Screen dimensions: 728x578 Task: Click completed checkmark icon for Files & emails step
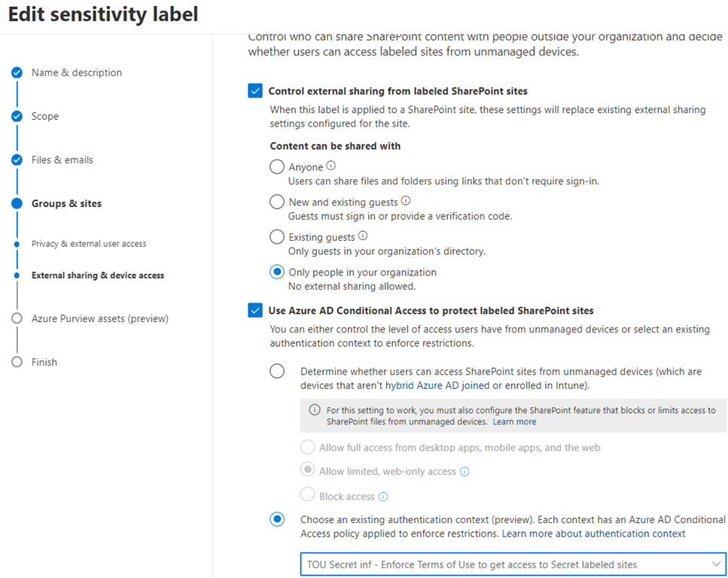pos(17,160)
